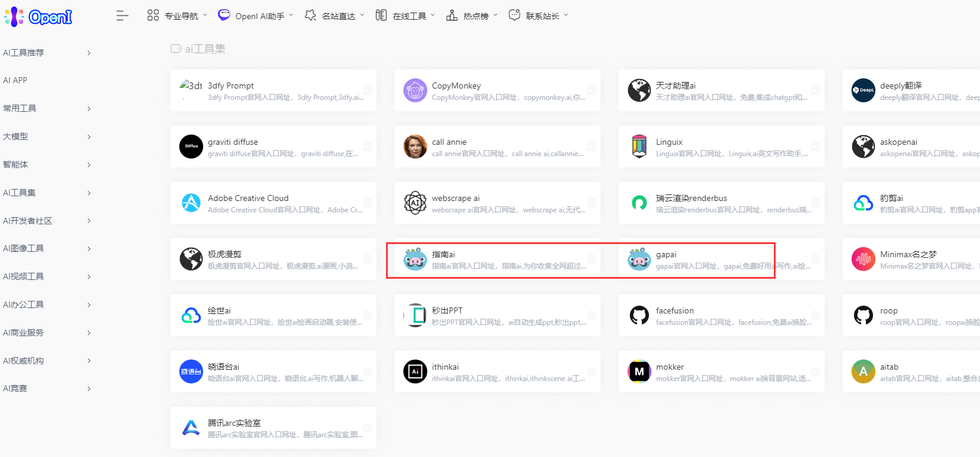Click arrow button on 3dfy Prompt card
This screenshot has width=980, height=457.
pyautogui.click(x=367, y=90)
